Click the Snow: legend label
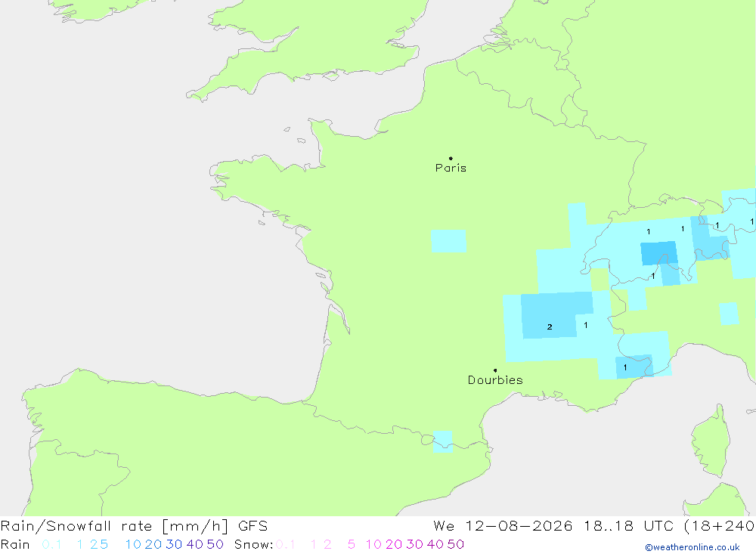 coord(253,544)
